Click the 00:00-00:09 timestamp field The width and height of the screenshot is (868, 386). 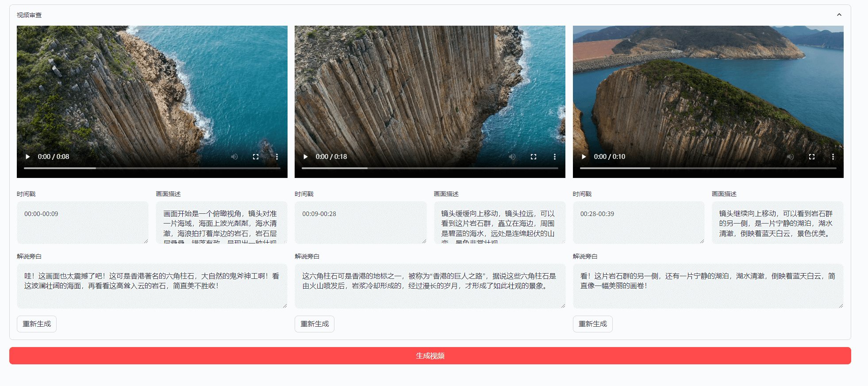pyautogui.click(x=82, y=222)
